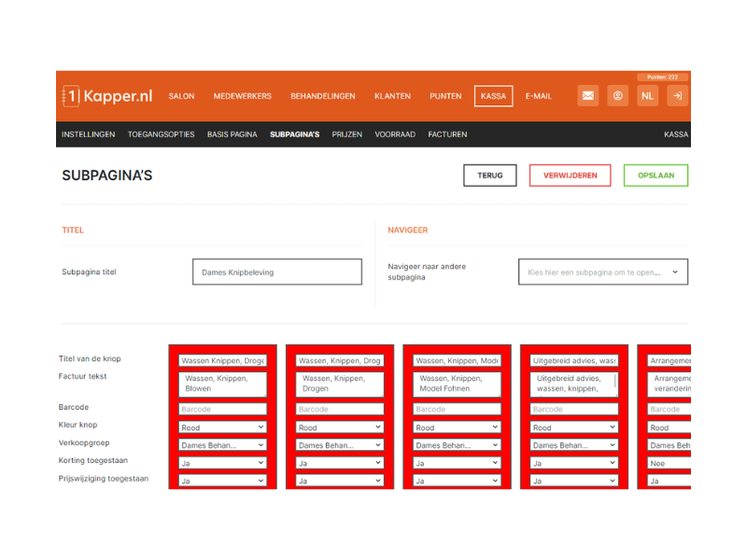Image resolution: width=747 pixels, height=560 pixels.
Task: Click the 1Kapper.nl logo
Action: coord(107,96)
